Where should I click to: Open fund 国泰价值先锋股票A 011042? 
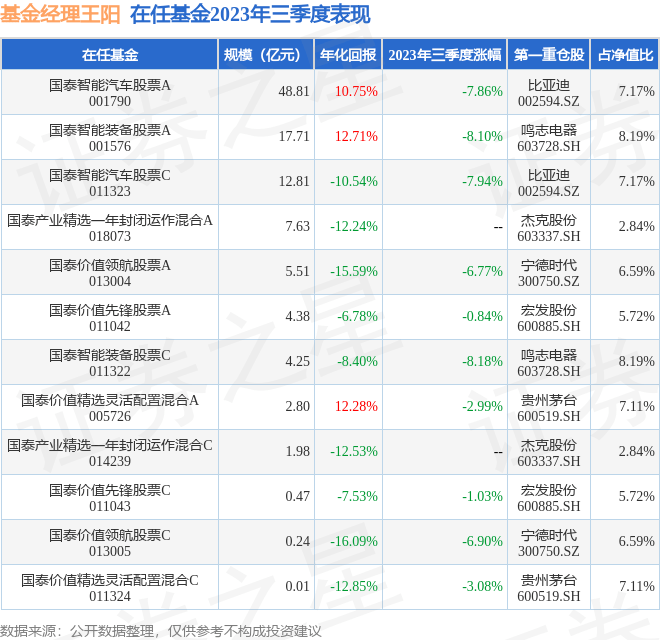[x=110, y=317]
